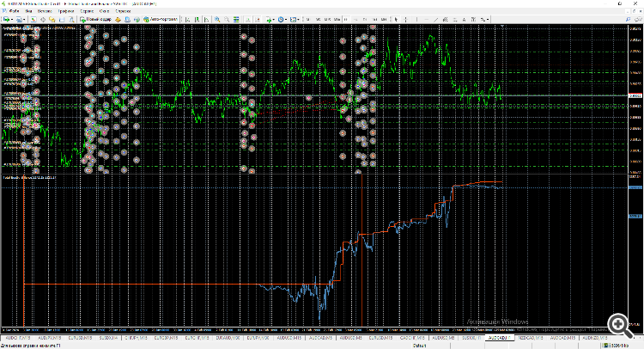Switch chart to bar chart mode
The height and width of the screenshot is (349, 644).
pos(188,19)
